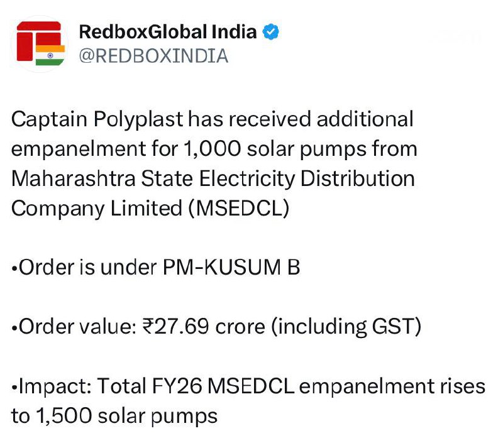The height and width of the screenshot is (448, 503).
Task: Open the @REDBOXINDIA handle link
Action: click(153, 56)
